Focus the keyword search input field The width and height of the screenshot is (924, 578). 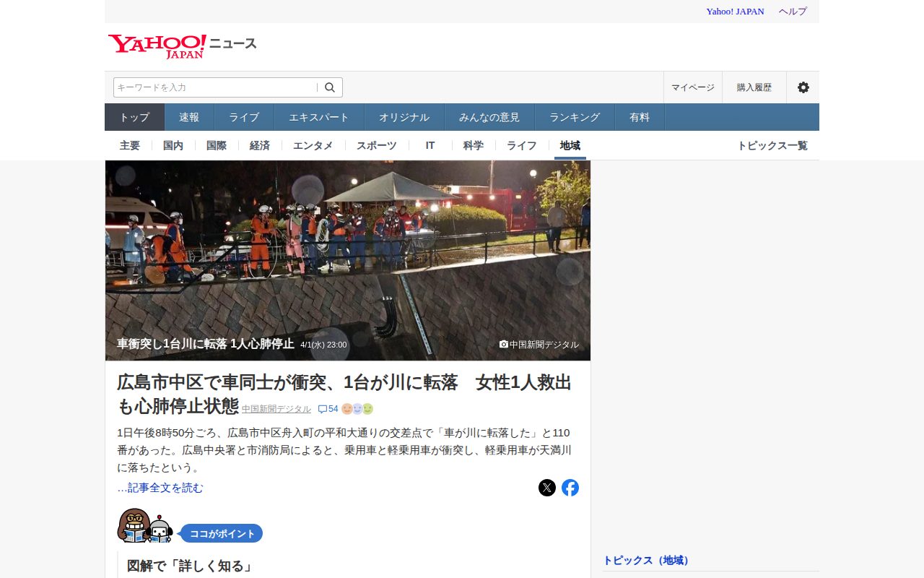(x=215, y=87)
